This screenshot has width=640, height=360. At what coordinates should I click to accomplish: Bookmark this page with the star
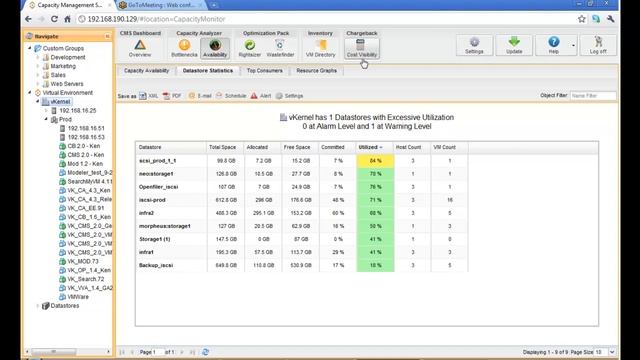point(582,19)
